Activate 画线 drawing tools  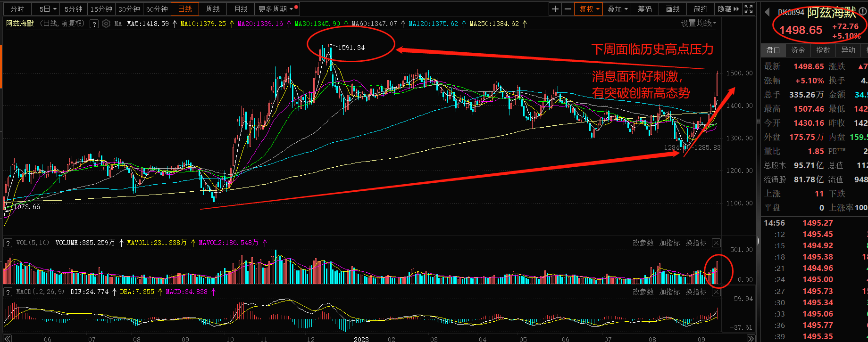click(673, 9)
